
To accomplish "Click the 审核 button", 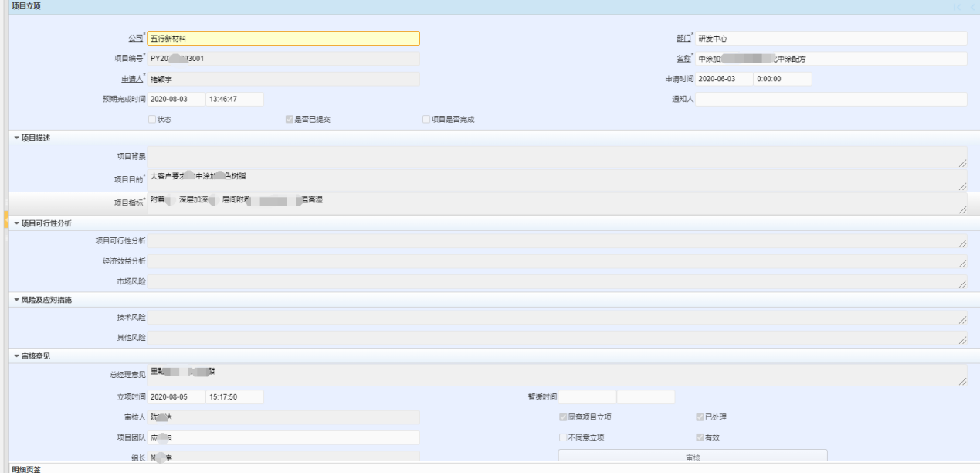I will 693,458.
